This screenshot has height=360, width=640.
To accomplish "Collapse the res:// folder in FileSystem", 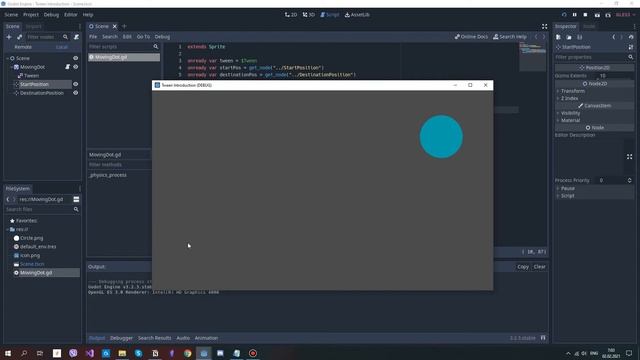I will click(7, 229).
